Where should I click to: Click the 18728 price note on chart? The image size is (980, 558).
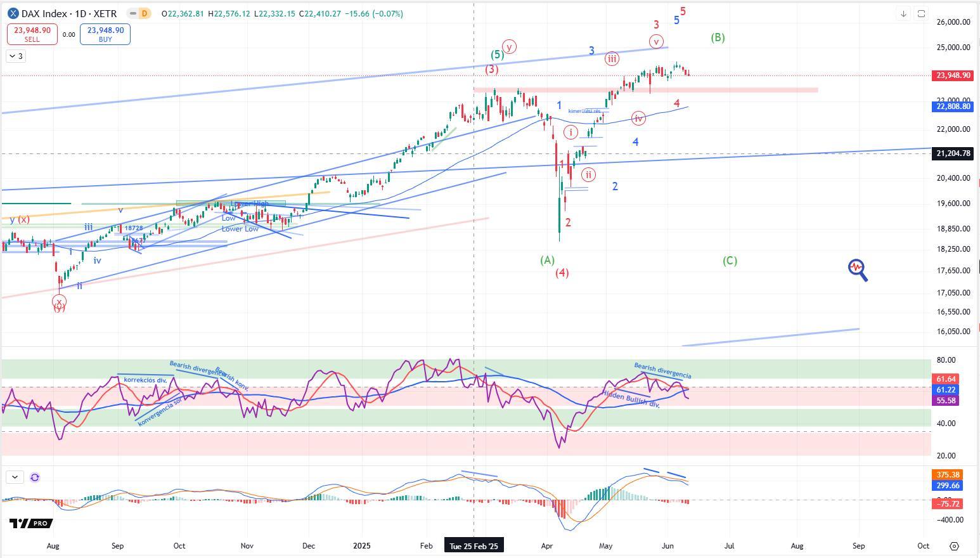134,228
